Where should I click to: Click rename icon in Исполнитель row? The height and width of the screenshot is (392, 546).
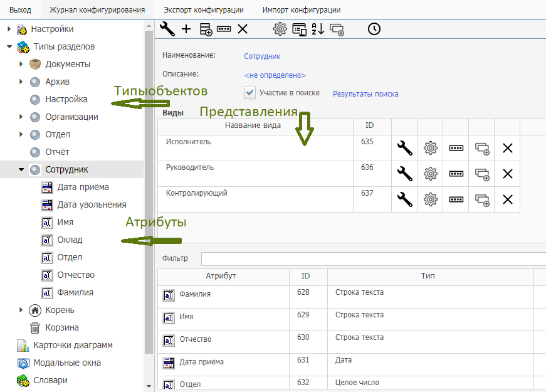pyautogui.click(x=456, y=148)
